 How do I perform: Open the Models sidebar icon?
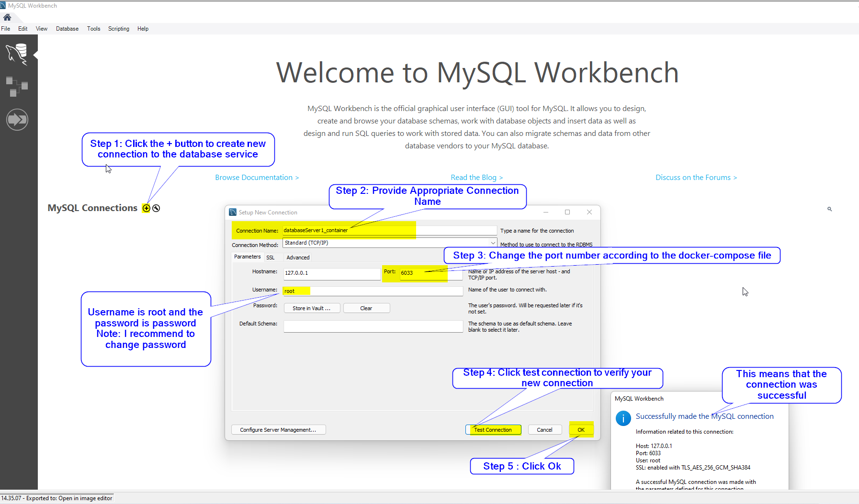pyautogui.click(x=17, y=87)
